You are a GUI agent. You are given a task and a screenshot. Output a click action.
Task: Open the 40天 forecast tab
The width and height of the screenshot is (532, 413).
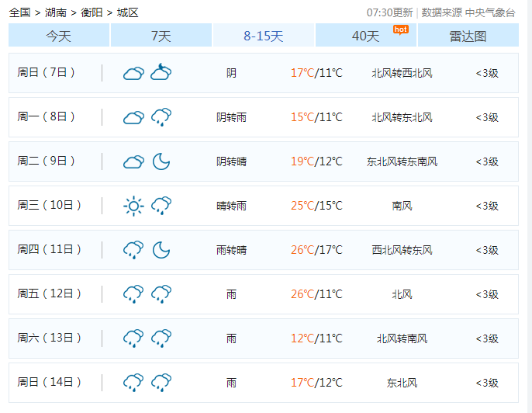pos(366,36)
